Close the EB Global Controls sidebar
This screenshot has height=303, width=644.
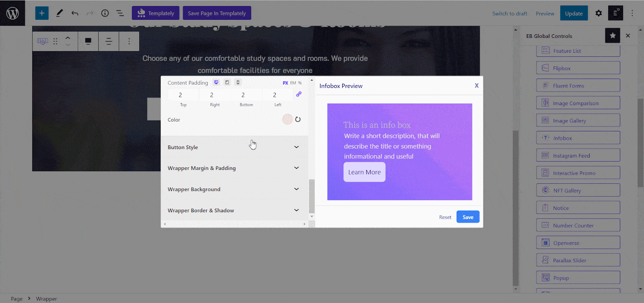click(x=628, y=35)
